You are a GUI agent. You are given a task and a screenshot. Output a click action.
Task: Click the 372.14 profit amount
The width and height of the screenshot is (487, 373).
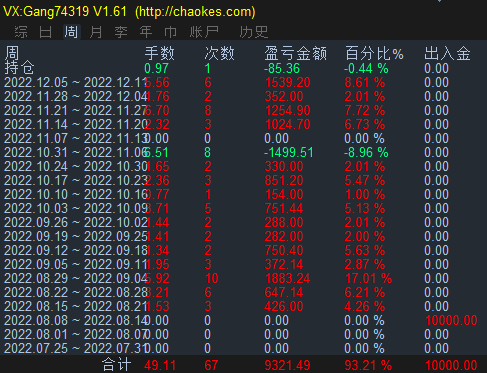[x=284, y=264]
